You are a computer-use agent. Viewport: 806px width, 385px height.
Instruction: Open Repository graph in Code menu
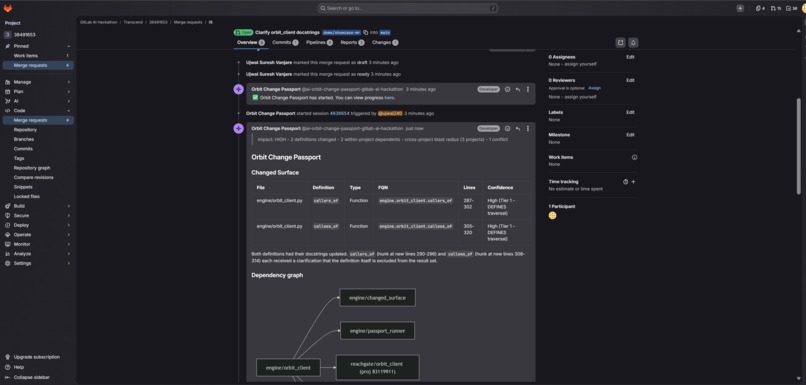coord(38,168)
